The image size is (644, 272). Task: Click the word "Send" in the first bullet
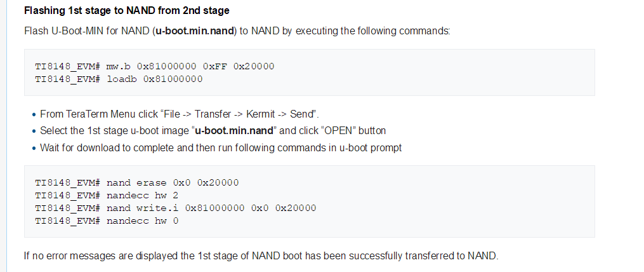coord(302,114)
